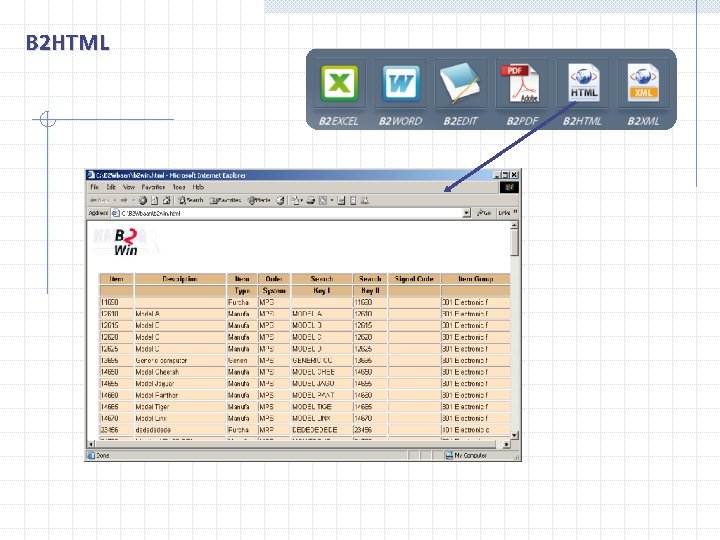
Task: Click the page icon in the address bar
Action: (x=116, y=213)
